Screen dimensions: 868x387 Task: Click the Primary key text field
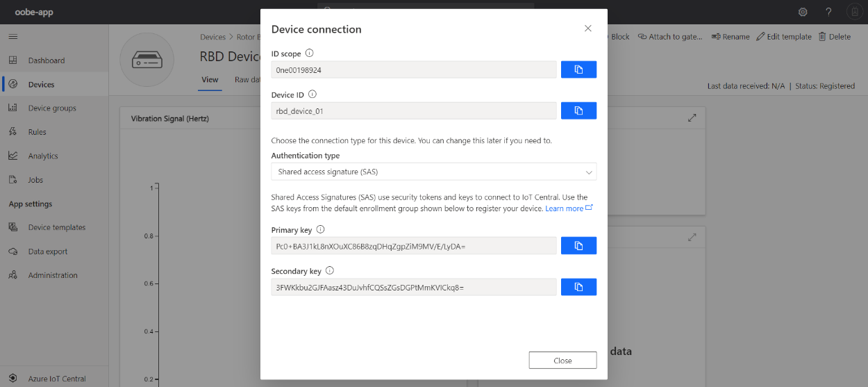click(414, 245)
